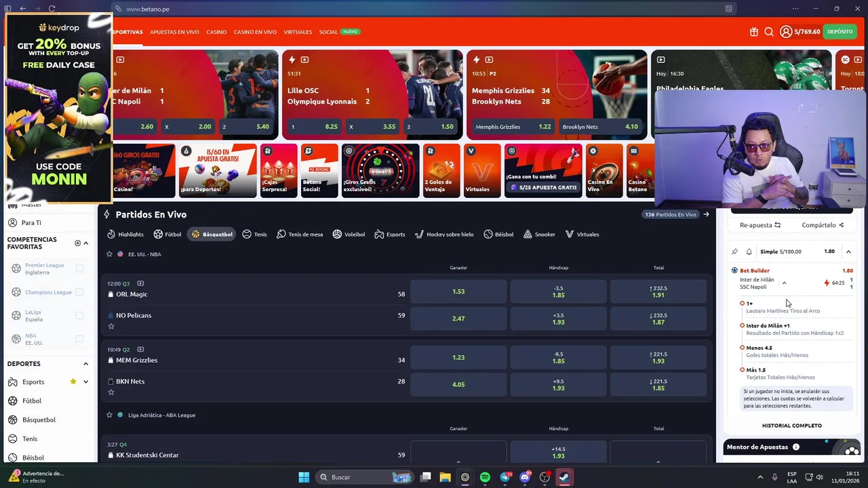868x488 pixels.
Task: Select the Lille OSC win odds 8.25
Action: pyautogui.click(x=314, y=127)
